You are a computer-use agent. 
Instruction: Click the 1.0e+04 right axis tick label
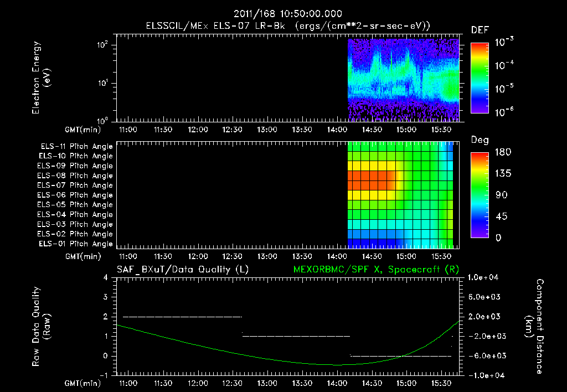(483, 277)
